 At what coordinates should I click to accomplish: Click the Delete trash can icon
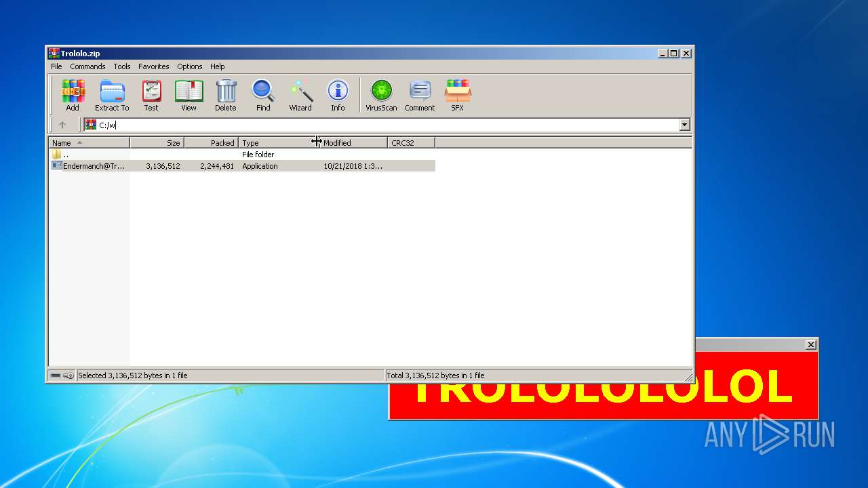point(226,95)
